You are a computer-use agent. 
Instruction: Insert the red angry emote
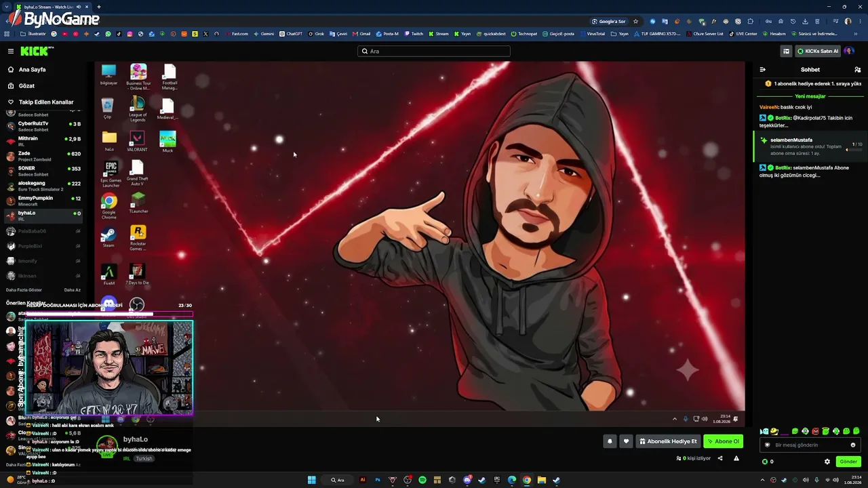click(815, 431)
